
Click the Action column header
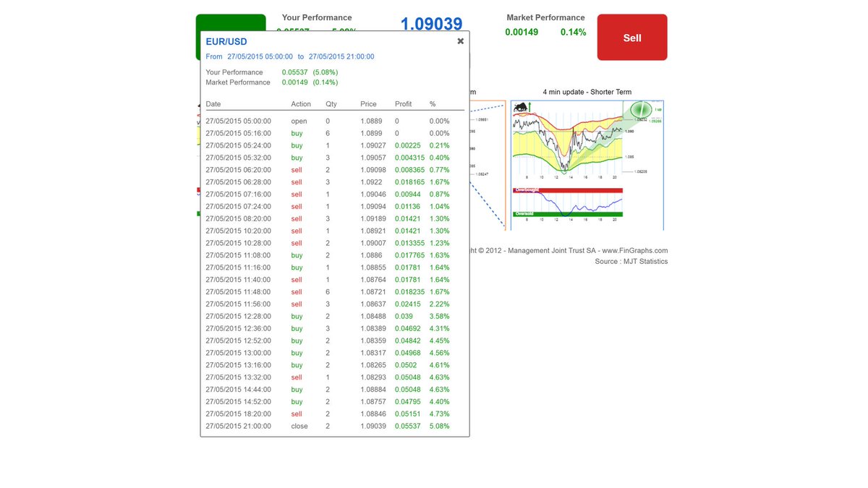(301, 104)
